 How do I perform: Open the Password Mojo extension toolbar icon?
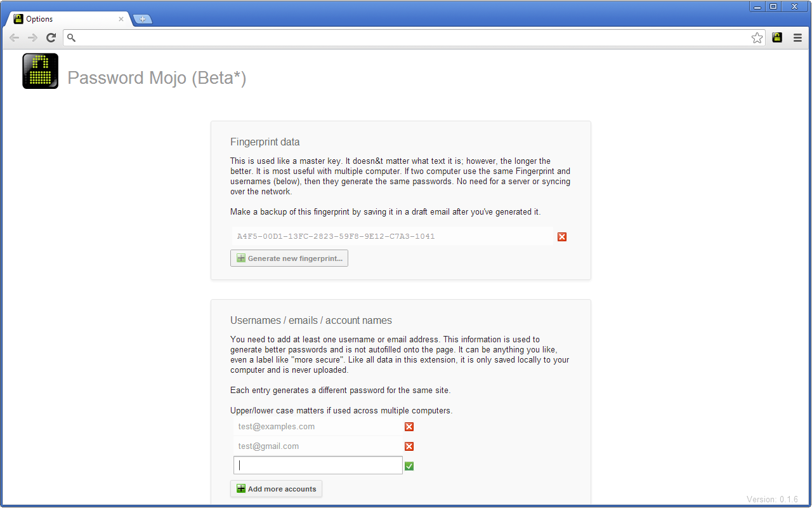point(777,37)
